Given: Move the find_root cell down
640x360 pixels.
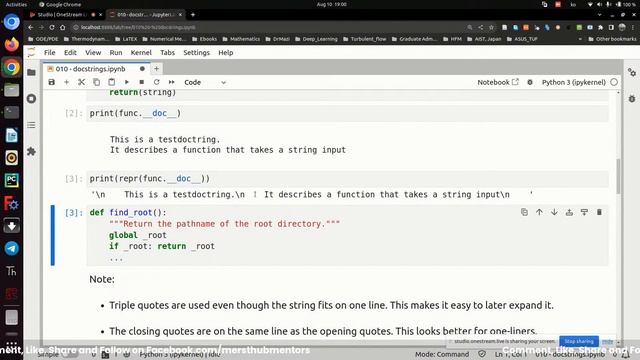Looking at the screenshot, I should click(554, 212).
